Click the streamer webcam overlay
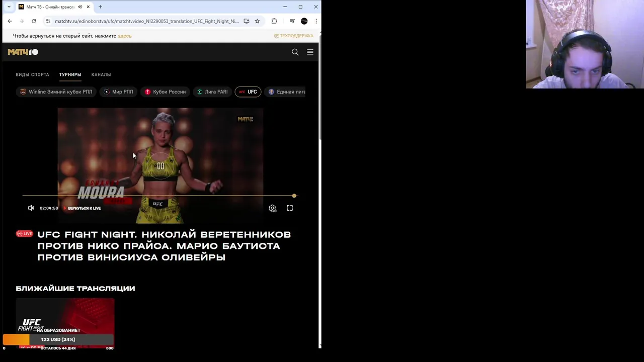Image resolution: width=644 pixels, height=362 pixels. click(585, 44)
